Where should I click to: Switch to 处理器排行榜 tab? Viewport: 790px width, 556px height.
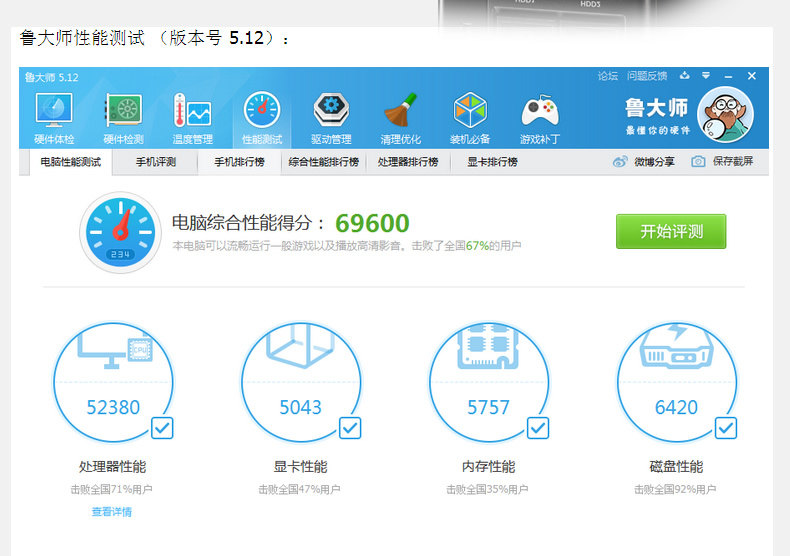[x=408, y=162]
